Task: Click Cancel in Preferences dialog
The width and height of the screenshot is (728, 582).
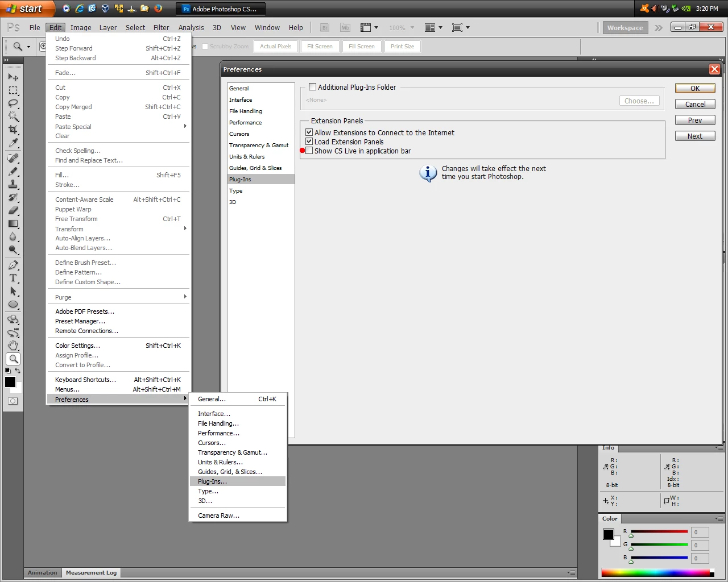Action: (695, 104)
